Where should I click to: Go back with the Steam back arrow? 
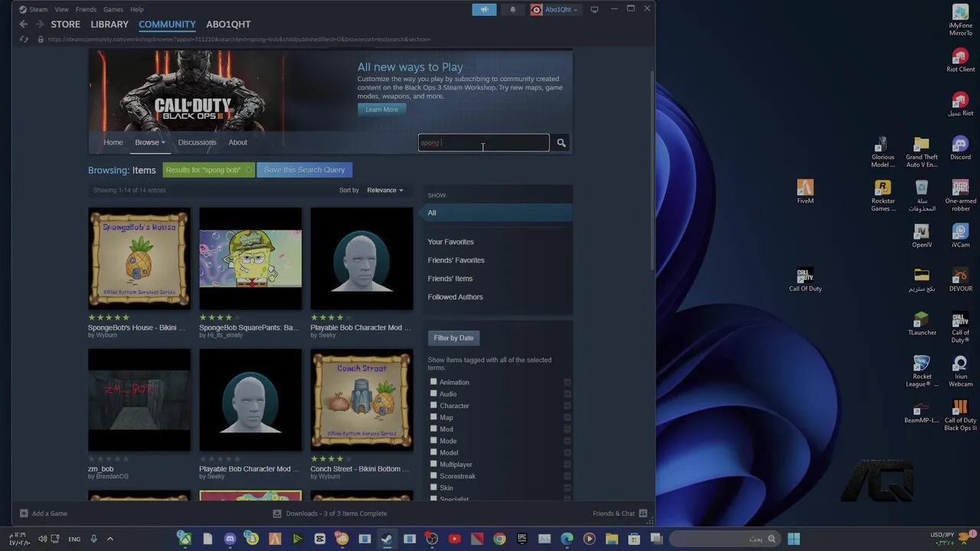click(23, 24)
